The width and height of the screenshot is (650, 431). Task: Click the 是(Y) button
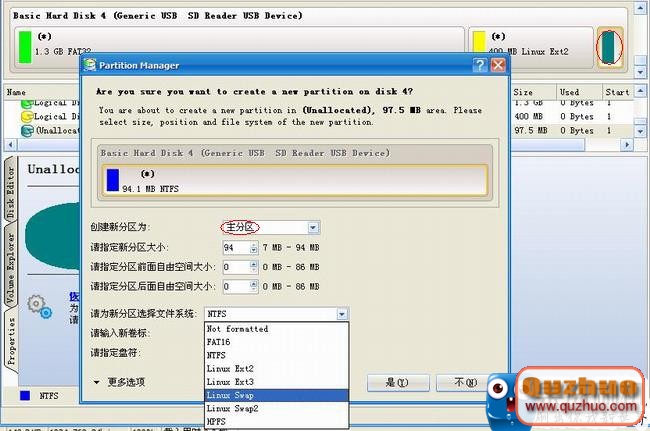[398, 382]
